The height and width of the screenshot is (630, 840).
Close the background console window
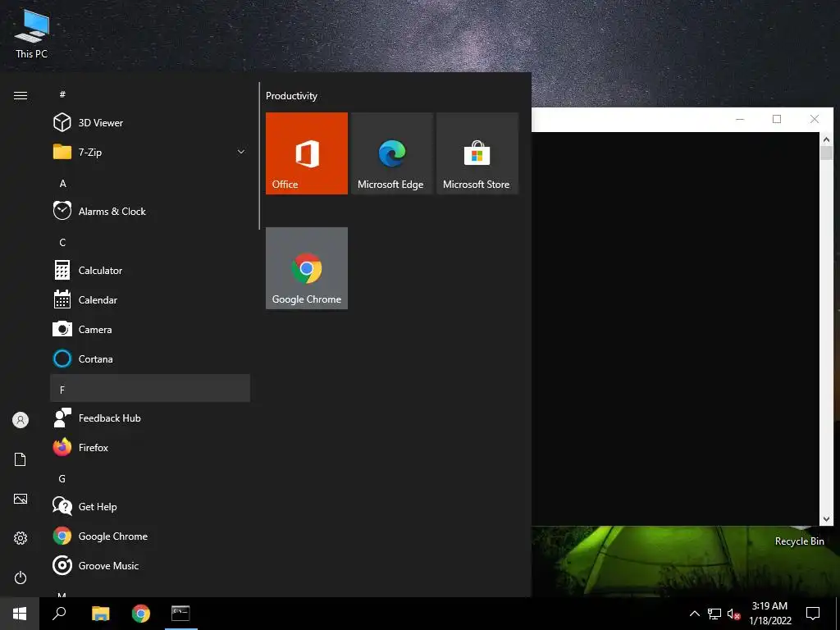(x=815, y=119)
